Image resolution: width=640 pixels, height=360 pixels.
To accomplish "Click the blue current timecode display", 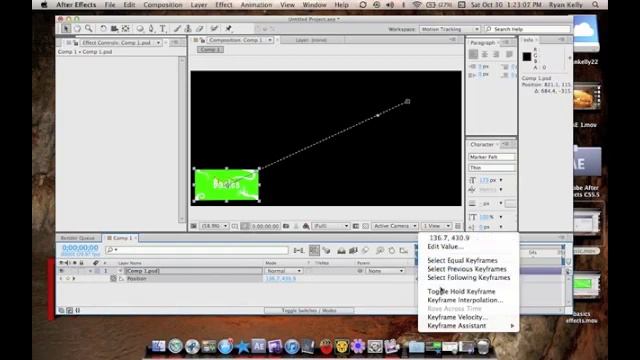I will pos(80,248).
